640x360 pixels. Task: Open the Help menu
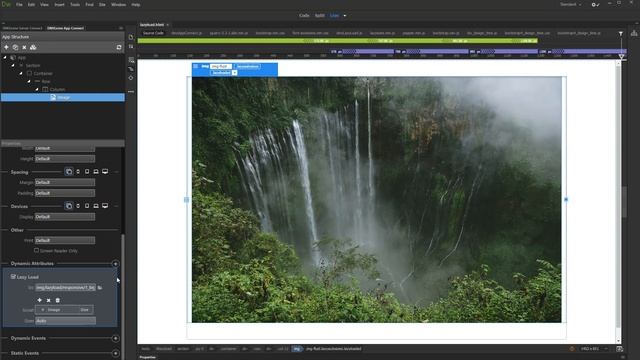(136, 4)
